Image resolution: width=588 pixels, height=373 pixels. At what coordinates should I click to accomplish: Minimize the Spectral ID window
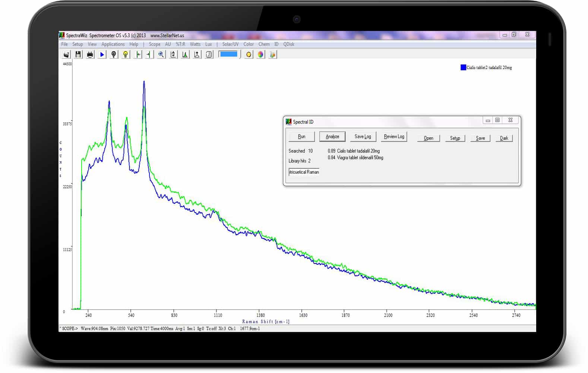pos(488,120)
